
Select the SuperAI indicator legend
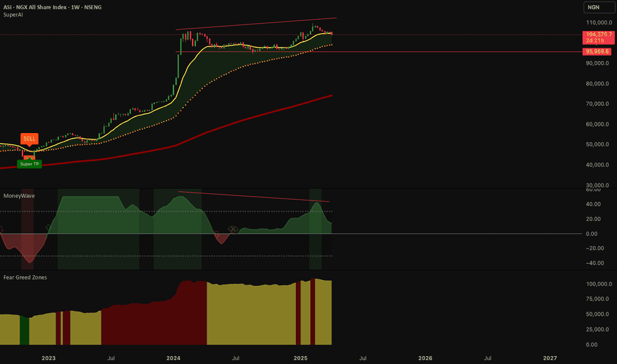[x=13, y=15]
